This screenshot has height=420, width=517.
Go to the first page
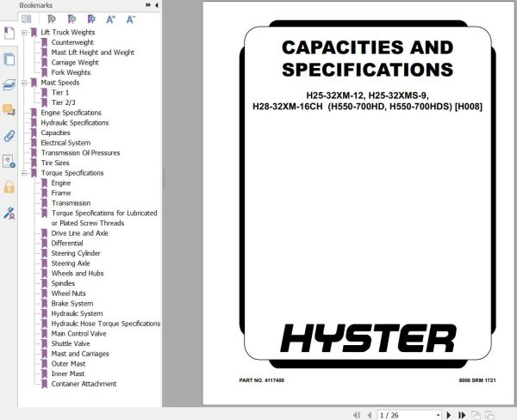point(357,415)
